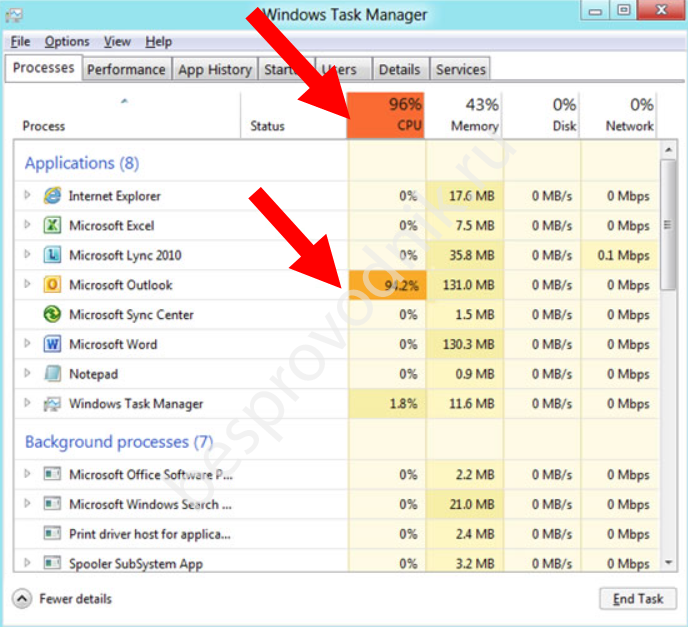Click the Internet Explorer process icon

[52, 196]
